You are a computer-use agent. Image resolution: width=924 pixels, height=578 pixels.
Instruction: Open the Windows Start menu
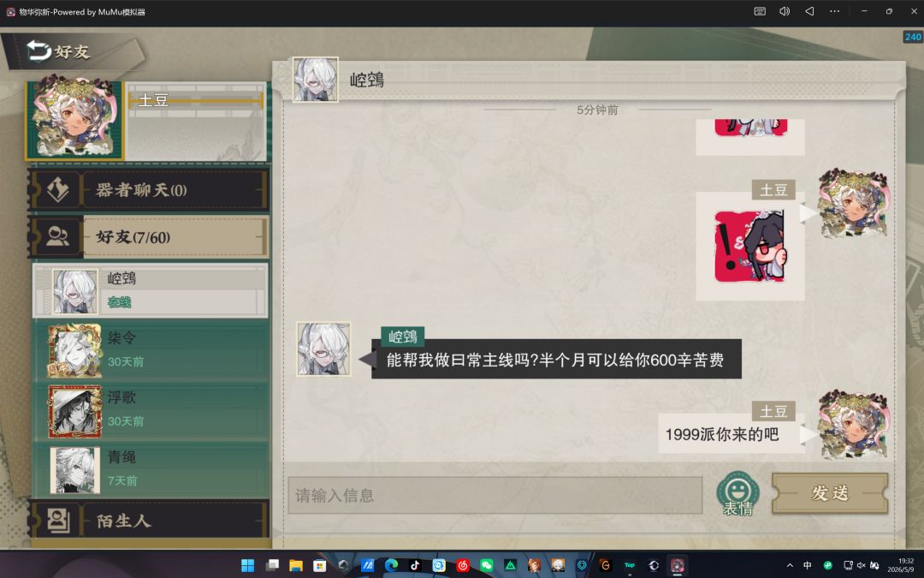pos(247,566)
